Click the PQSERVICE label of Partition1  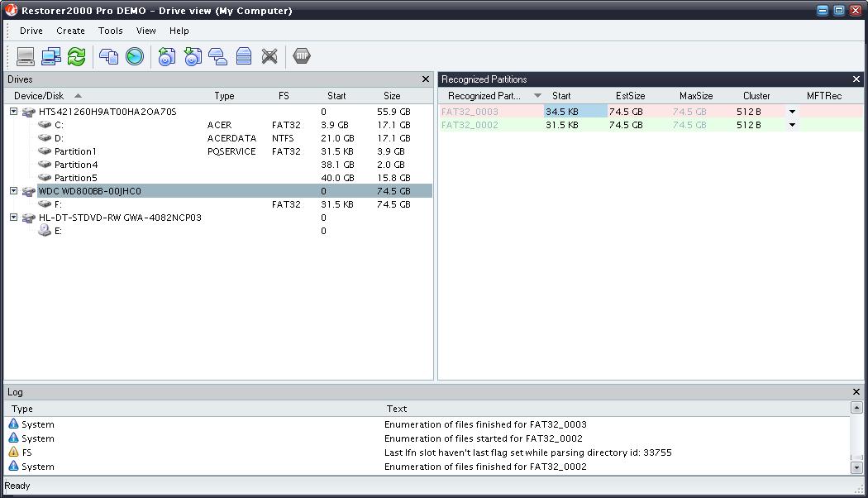[x=231, y=151]
